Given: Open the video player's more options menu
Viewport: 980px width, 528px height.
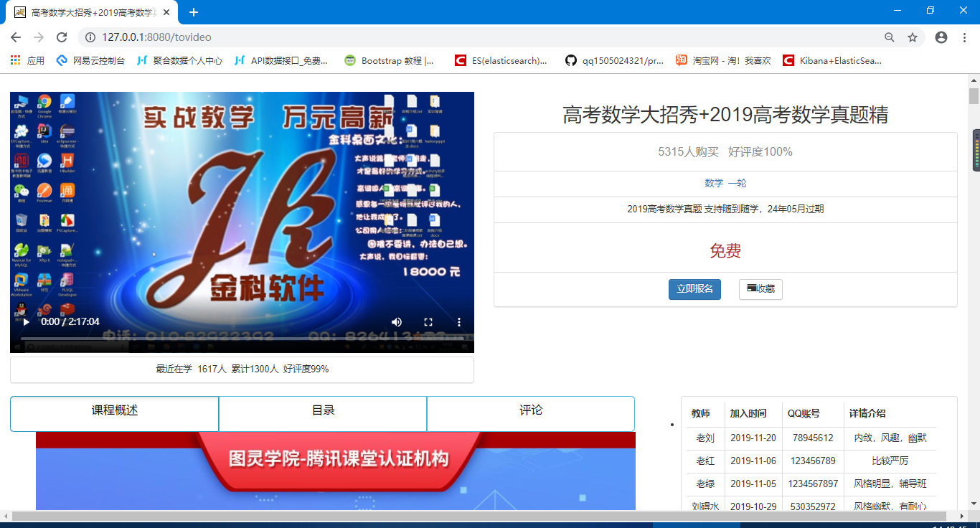Looking at the screenshot, I should [x=460, y=322].
